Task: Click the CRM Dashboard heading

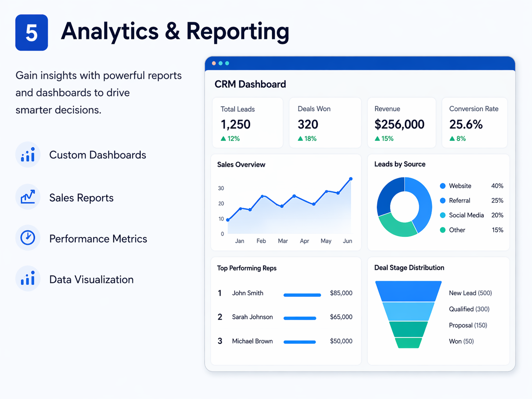Action: click(x=250, y=84)
